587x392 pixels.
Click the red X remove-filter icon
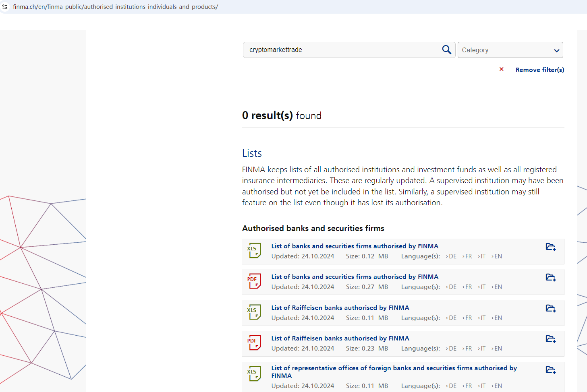coord(502,69)
